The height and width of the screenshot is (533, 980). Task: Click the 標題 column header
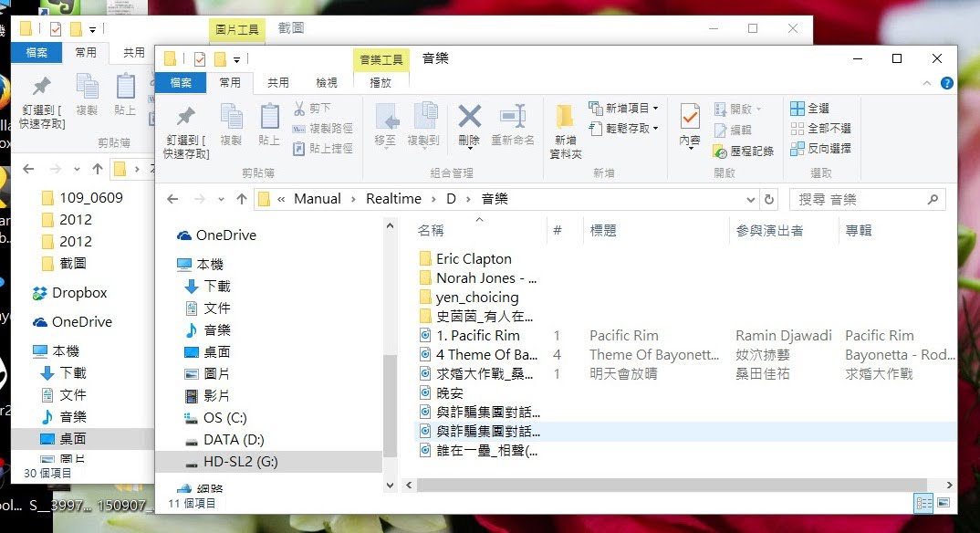[603, 231]
